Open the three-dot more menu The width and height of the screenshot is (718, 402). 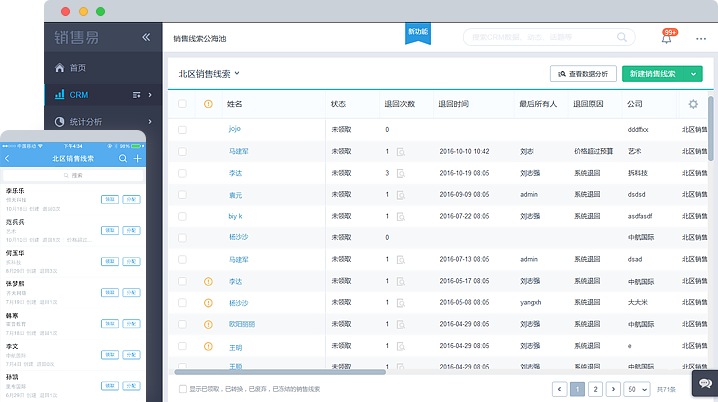(701, 39)
